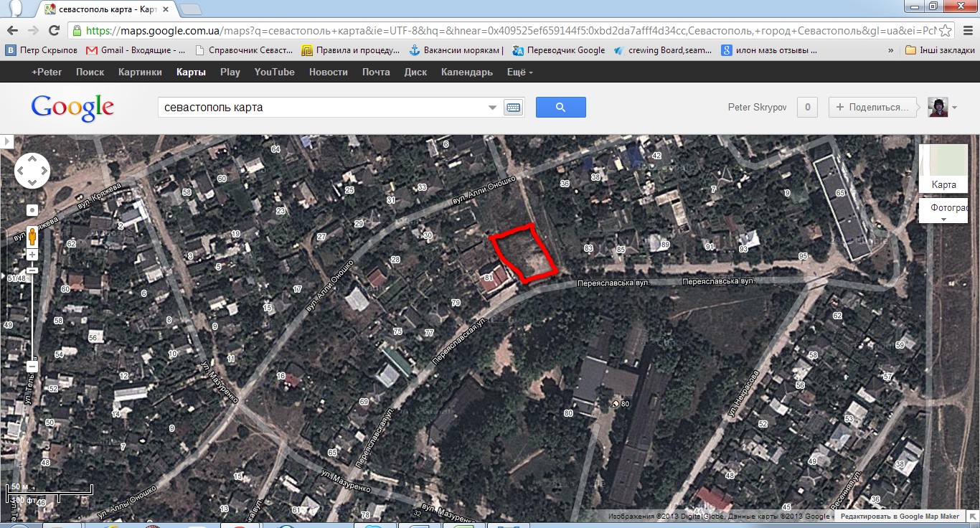The height and width of the screenshot is (528, 980).
Task: Open search suggestions dropdown arrow
Action: click(x=493, y=108)
